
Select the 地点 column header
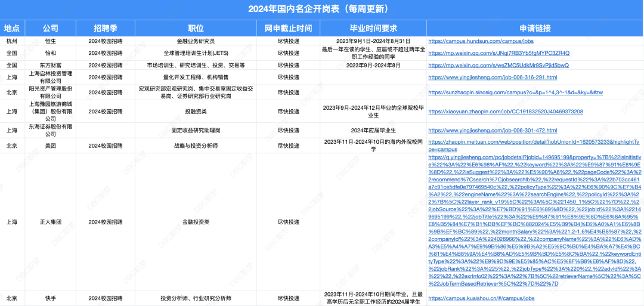click(x=12, y=28)
